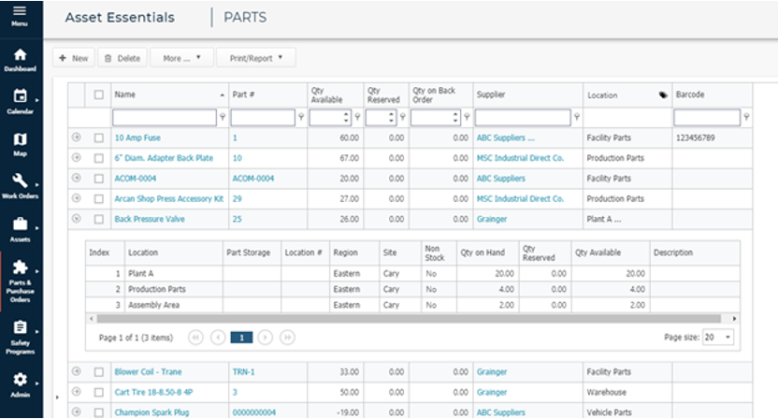
Task: Open the Page size dropdown
Action: (x=717, y=337)
